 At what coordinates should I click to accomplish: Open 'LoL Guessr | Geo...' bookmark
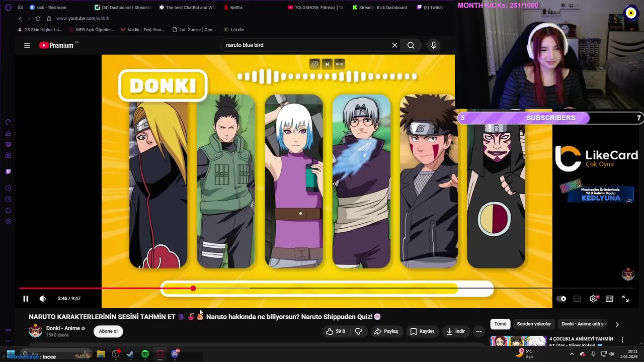194,30
